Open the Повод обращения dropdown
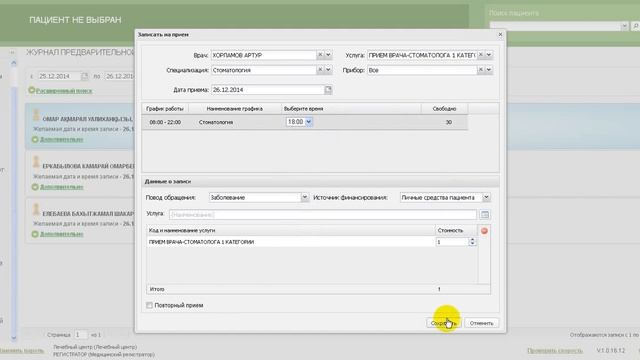Viewport: 640px width, 360px height. pyautogui.click(x=304, y=197)
